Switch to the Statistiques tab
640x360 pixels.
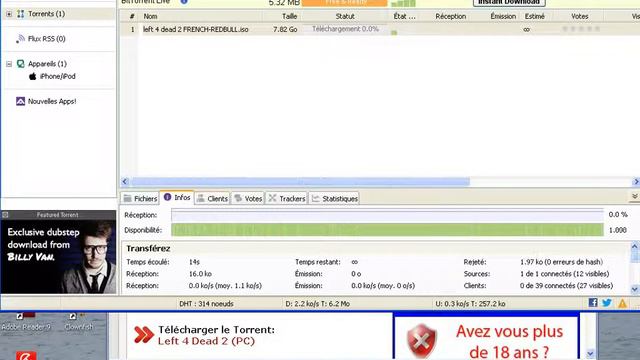pos(334,198)
